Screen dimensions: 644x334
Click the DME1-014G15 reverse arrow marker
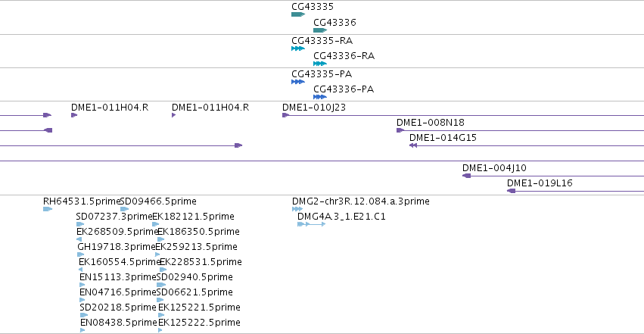[x=413, y=145]
